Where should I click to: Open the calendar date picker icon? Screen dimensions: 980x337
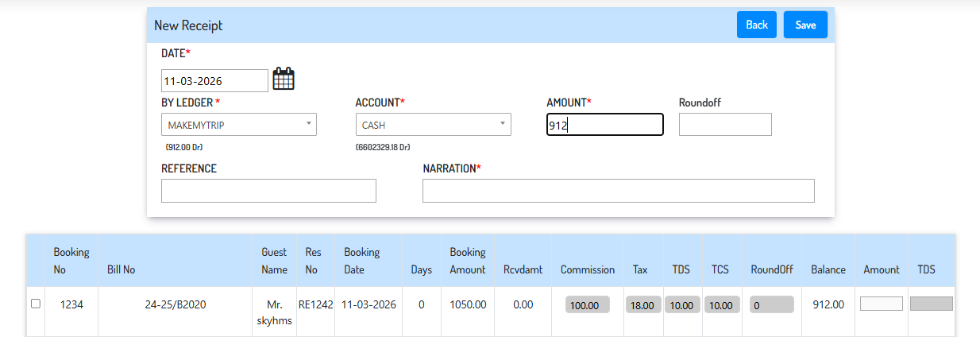284,79
